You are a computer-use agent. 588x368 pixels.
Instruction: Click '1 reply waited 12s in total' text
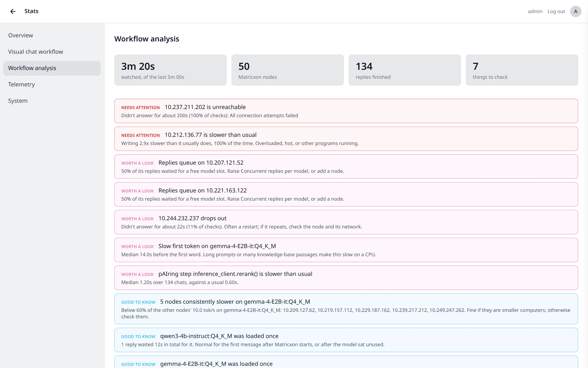[x=253, y=345]
